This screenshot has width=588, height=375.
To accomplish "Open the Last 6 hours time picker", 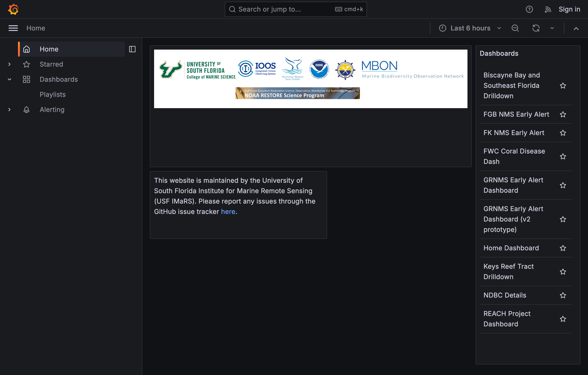I will point(470,28).
